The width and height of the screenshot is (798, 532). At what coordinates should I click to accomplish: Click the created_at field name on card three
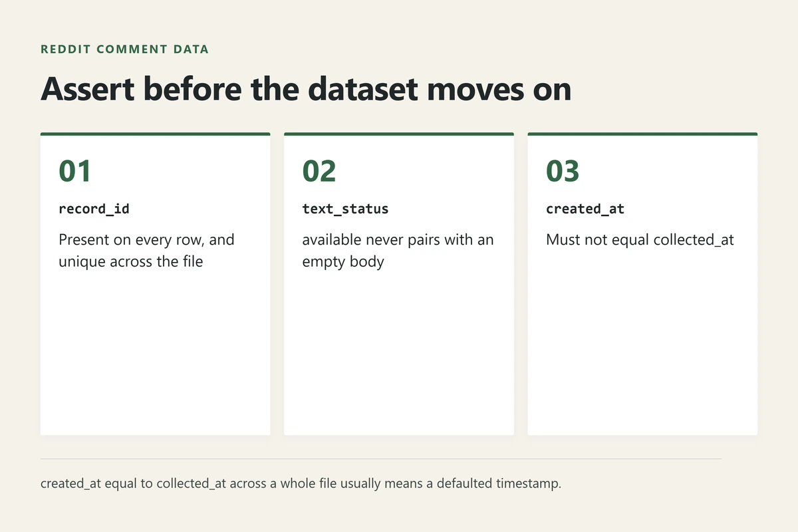[x=585, y=209]
